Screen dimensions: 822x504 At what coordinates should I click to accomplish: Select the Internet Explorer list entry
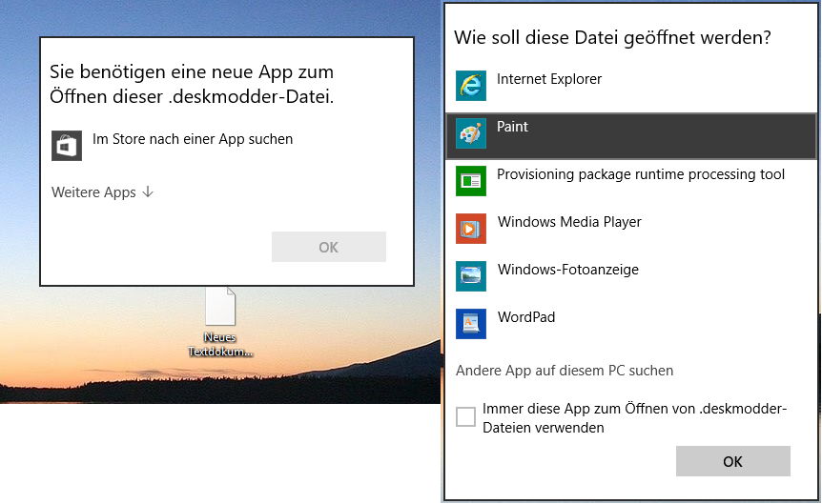tap(630, 86)
